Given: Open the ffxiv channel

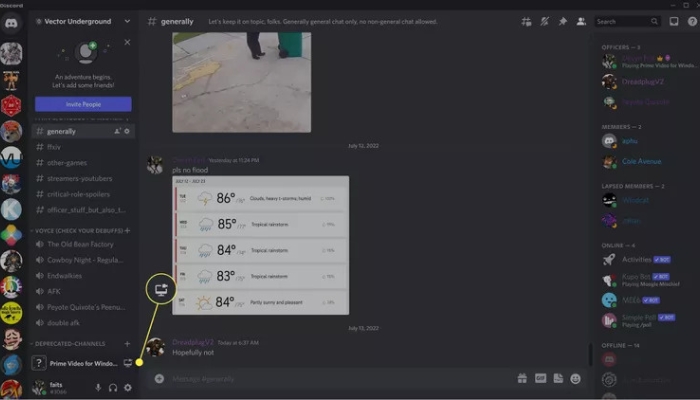Looking at the screenshot, I should point(83,147).
